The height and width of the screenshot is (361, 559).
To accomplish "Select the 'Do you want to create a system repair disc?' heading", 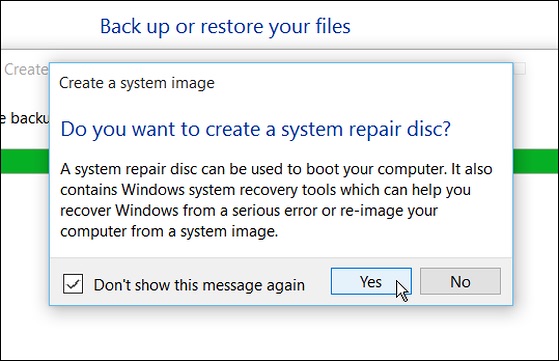I will coord(256,130).
